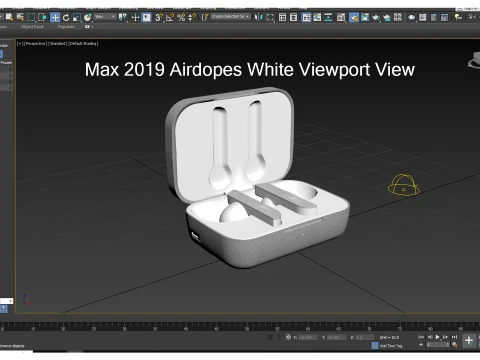The width and height of the screenshot is (480, 360).
Task: Click the viewport [+] general menu label
Action: click(x=20, y=43)
